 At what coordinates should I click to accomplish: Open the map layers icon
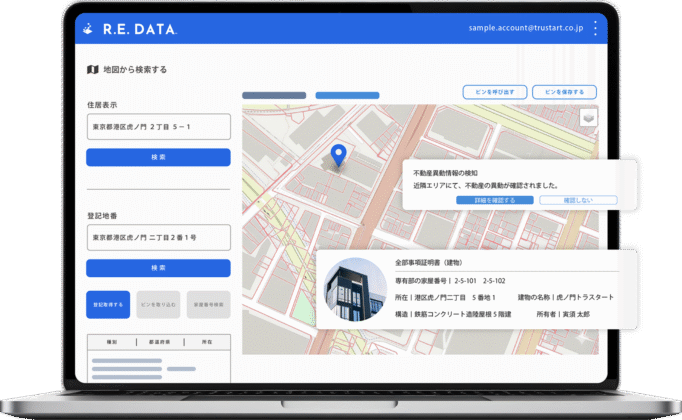[x=587, y=117]
